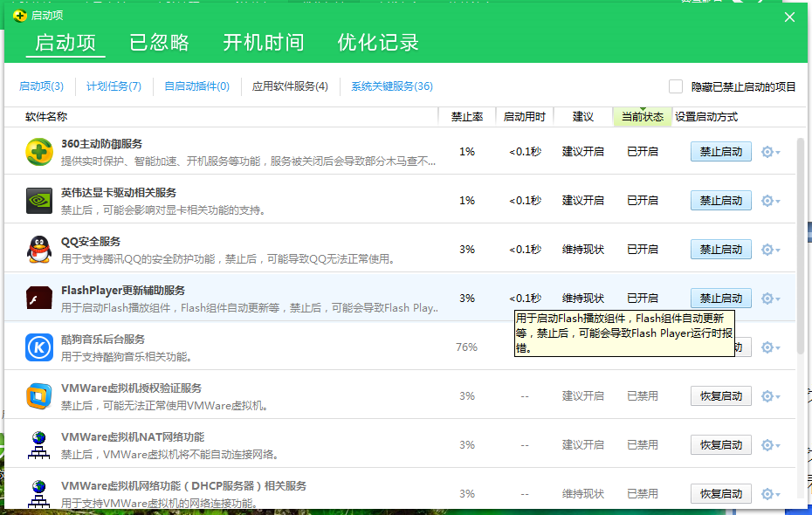
Task: Click the vertical scrollbar in the service list
Action: click(x=801, y=244)
